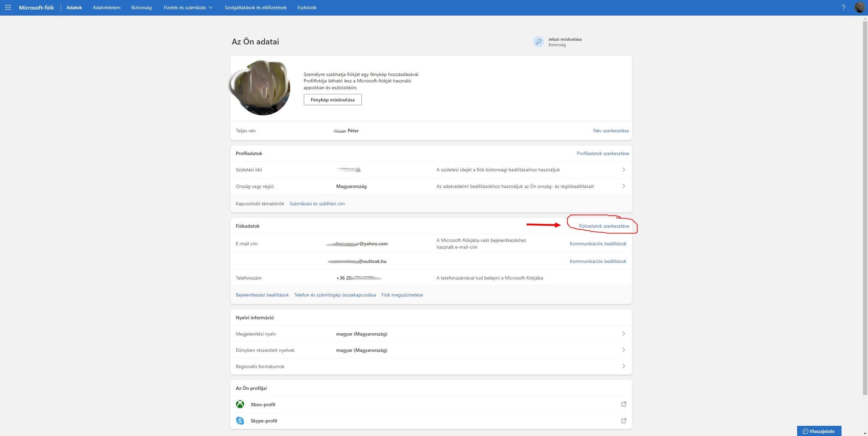
Task: Click the Visszajelzés feedback button
Action: click(x=819, y=431)
